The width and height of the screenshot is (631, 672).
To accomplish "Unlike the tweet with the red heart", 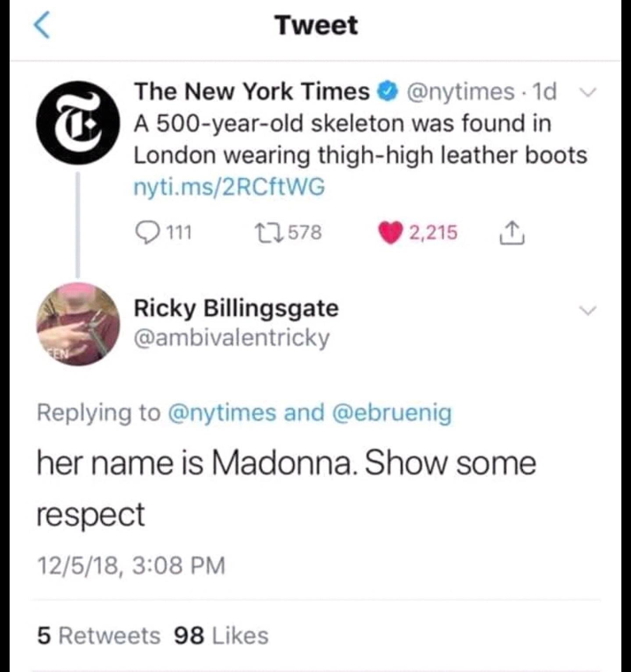I will tap(391, 232).
